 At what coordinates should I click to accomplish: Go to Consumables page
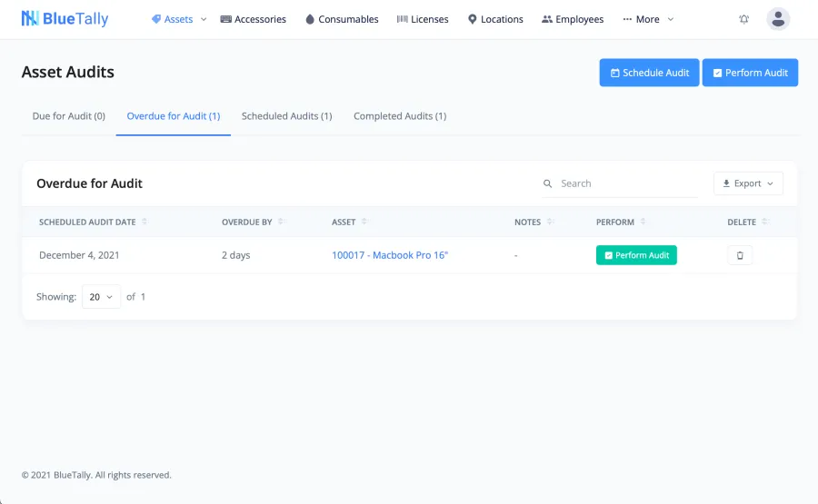[342, 19]
